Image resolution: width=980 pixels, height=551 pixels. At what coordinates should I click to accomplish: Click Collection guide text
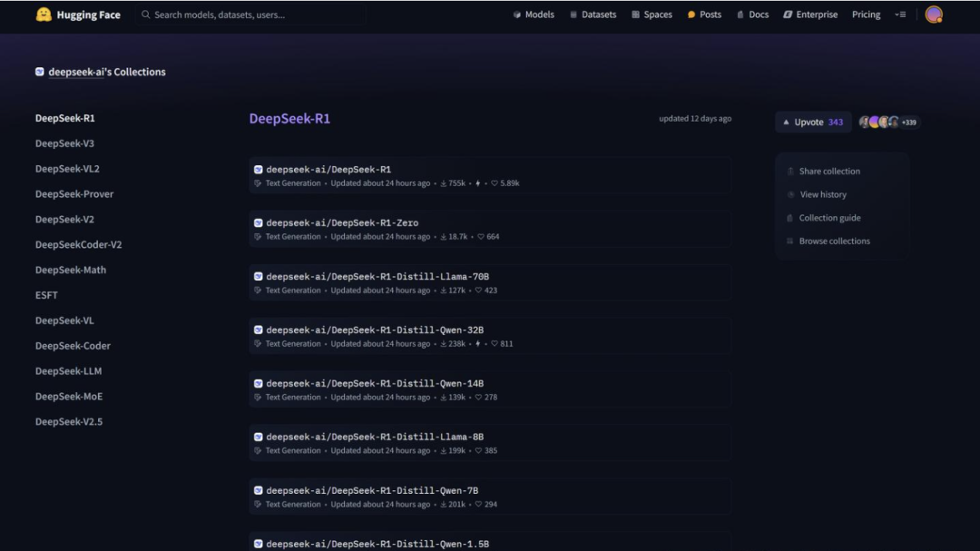[830, 218]
